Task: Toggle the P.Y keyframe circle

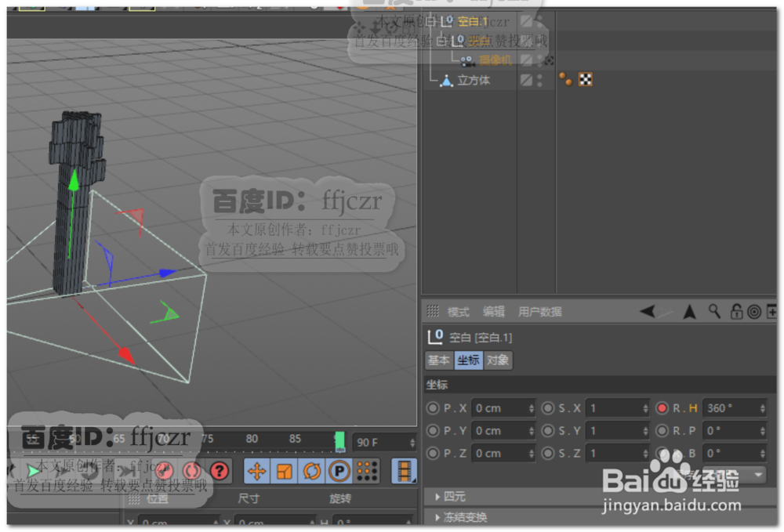Action: tap(433, 431)
